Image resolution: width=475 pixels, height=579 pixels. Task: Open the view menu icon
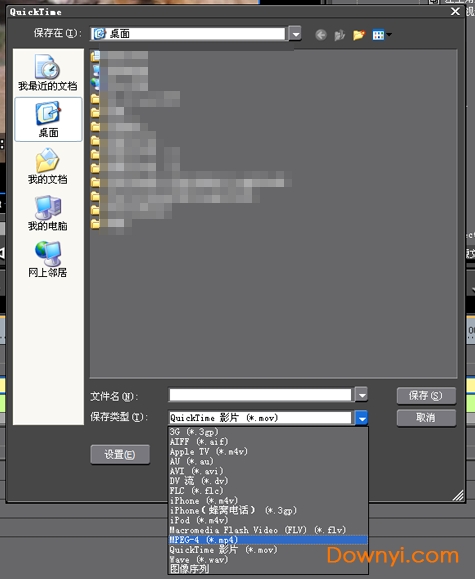coord(382,35)
